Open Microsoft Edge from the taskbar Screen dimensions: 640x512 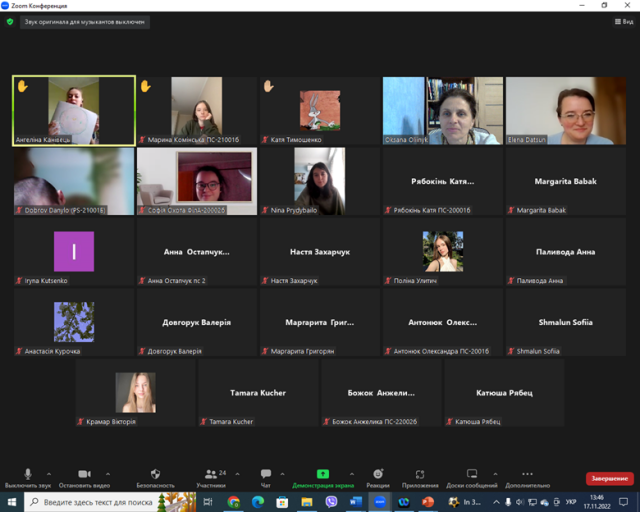(258, 502)
